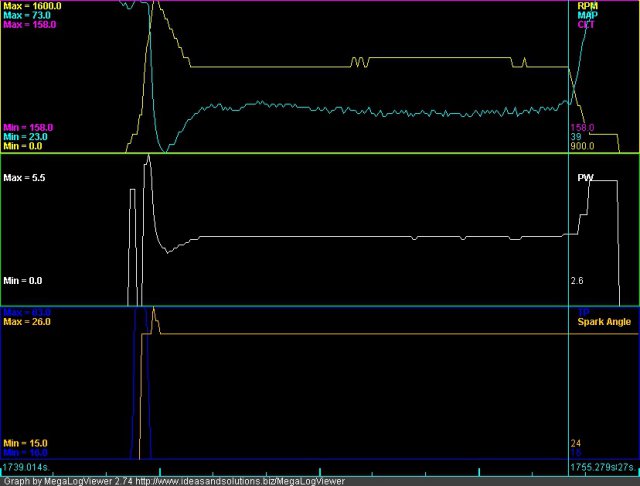Click the orange Spark Angle label
The width and height of the screenshot is (640, 486).
(x=603, y=322)
